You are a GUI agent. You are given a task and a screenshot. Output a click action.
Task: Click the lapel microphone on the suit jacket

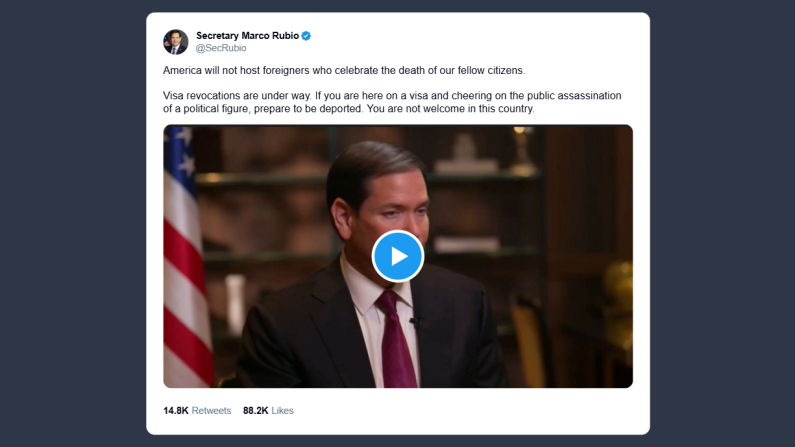pos(415,321)
